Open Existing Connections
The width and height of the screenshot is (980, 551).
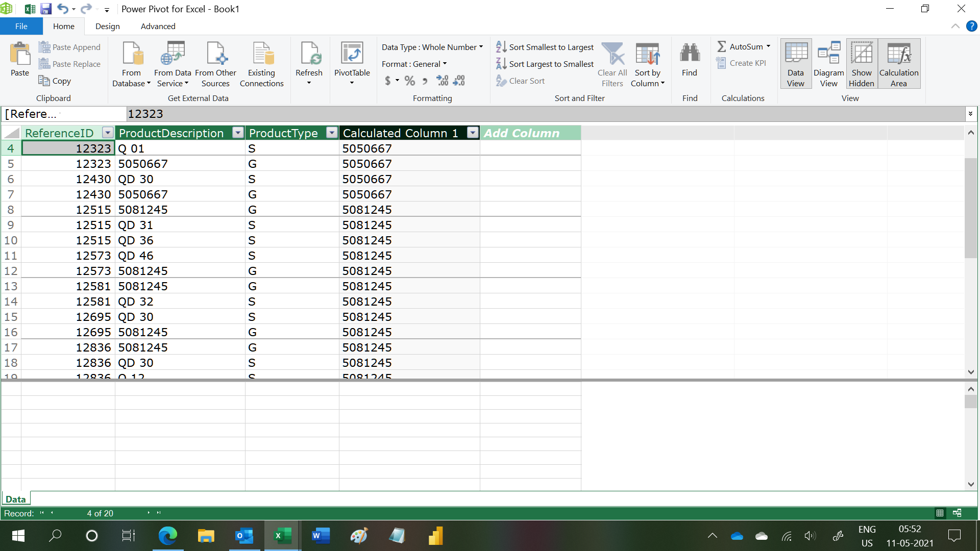[x=261, y=64]
